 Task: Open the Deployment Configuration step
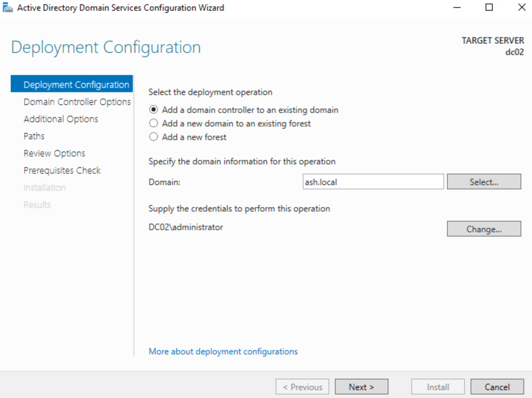pyautogui.click(x=76, y=85)
